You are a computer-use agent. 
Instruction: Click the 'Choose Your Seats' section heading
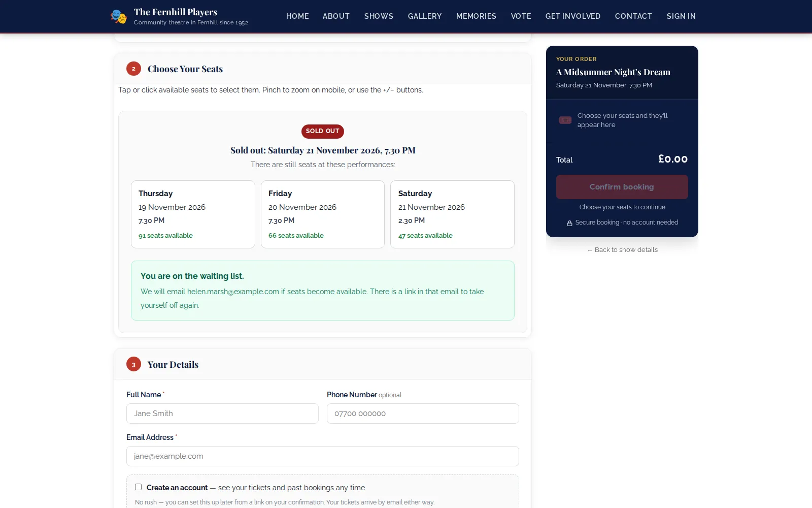(x=185, y=69)
